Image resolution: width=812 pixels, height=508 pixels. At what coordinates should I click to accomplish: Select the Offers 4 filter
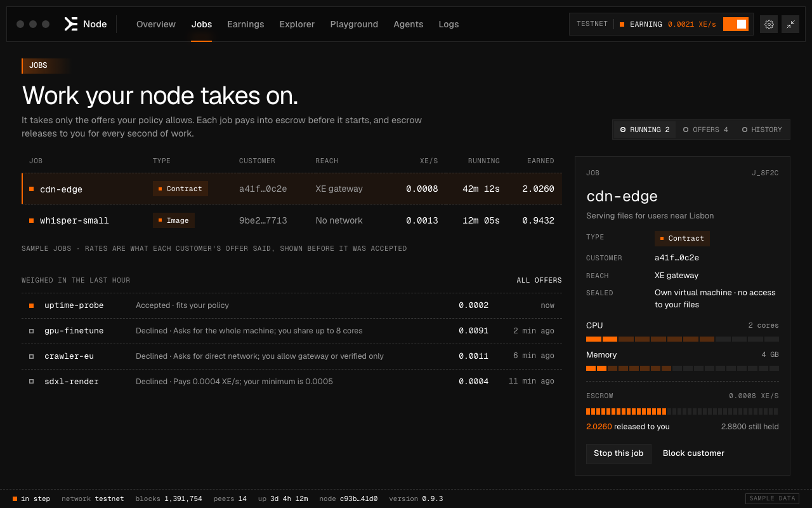pyautogui.click(x=705, y=130)
